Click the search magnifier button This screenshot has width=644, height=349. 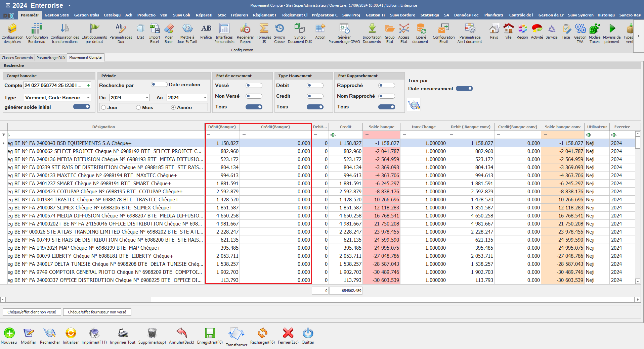(414, 105)
